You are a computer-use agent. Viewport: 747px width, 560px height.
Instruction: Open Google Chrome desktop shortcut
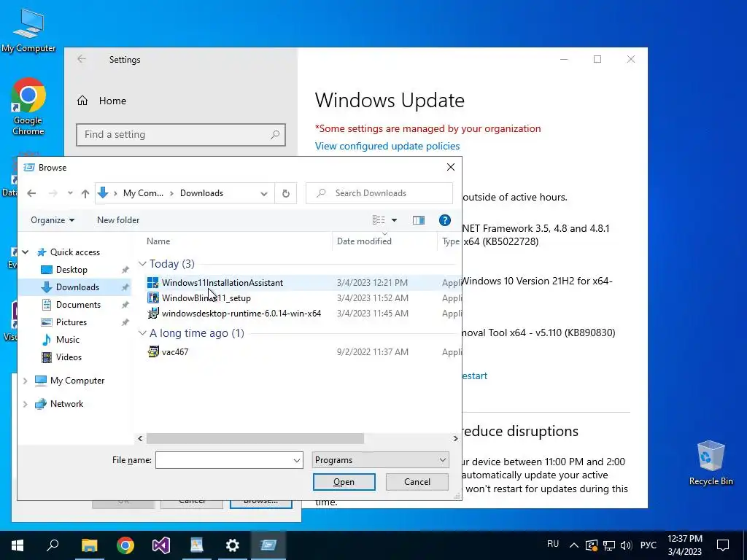click(28, 106)
